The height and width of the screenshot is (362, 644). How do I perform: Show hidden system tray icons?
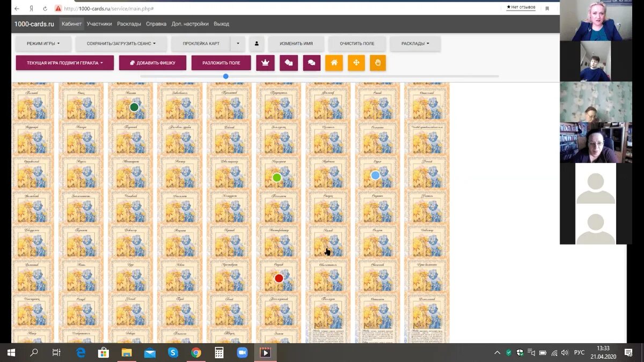coord(497,352)
